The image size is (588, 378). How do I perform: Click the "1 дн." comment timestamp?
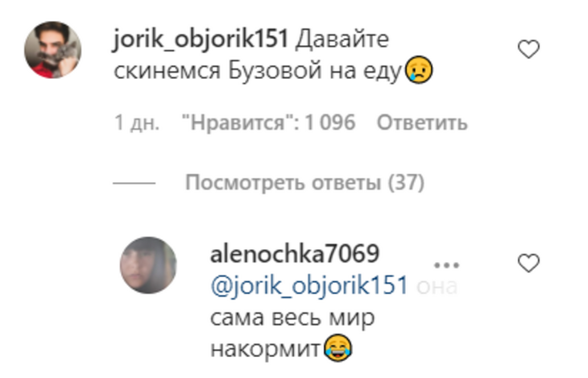coord(137,123)
